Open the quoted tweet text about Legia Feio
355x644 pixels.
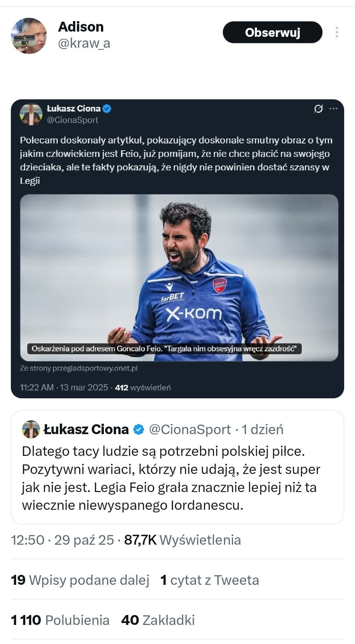coord(171,478)
